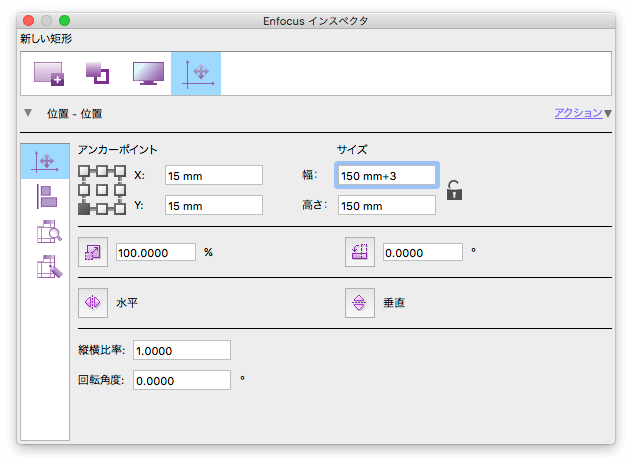The image size is (632, 465).
Task: Select the filled bottom-left anchor point
Action: [84, 208]
